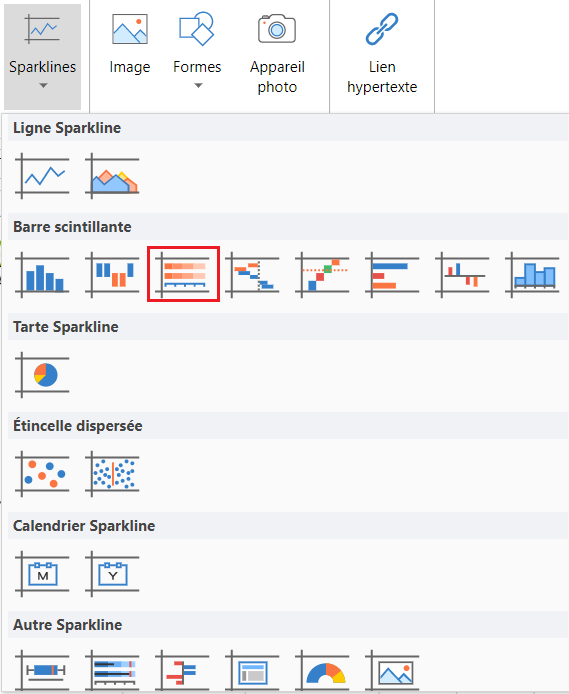
Task: Insert the year calendar sparkline
Action: 112,574
